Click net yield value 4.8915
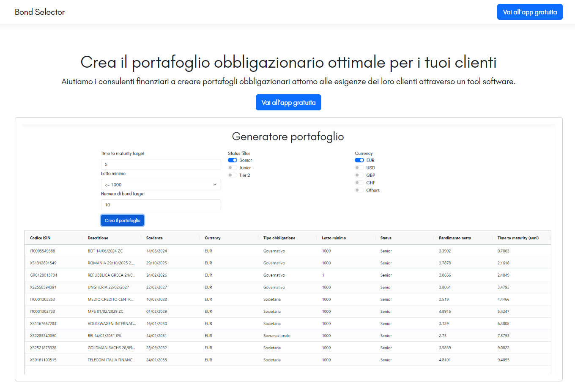 445,312
